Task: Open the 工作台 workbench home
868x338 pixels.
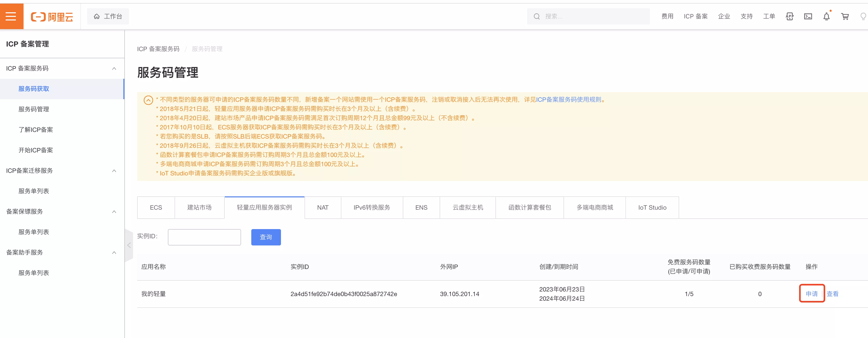Action: (x=108, y=16)
